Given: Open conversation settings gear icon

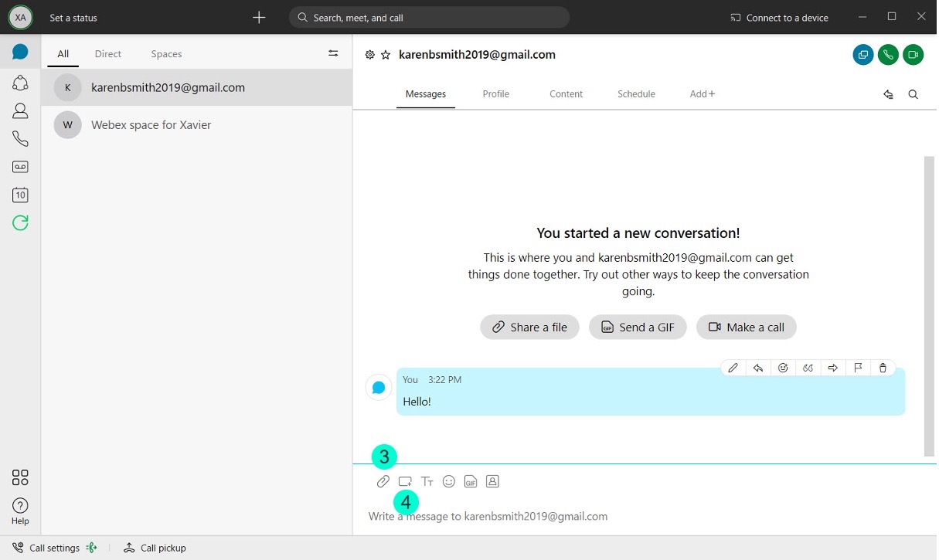Looking at the screenshot, I should tap(370, 55).
